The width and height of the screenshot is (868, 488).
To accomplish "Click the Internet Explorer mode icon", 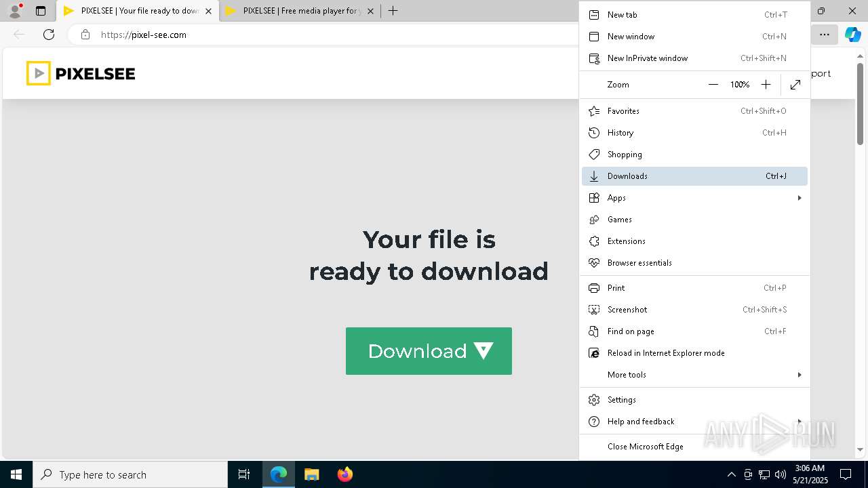I will point(594,353).
